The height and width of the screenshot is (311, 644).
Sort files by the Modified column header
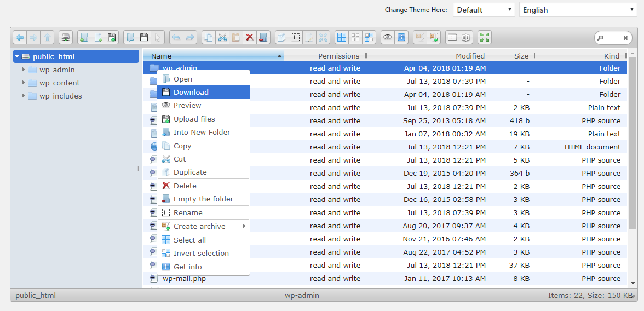[470, 56]
